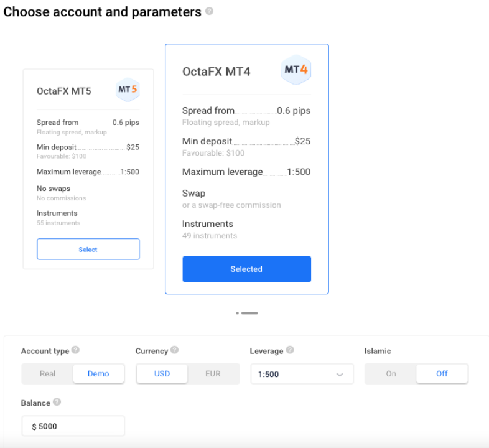The image size is (489, 448).
Task: Click help icon next to page heading
Action: click(209, 11)
